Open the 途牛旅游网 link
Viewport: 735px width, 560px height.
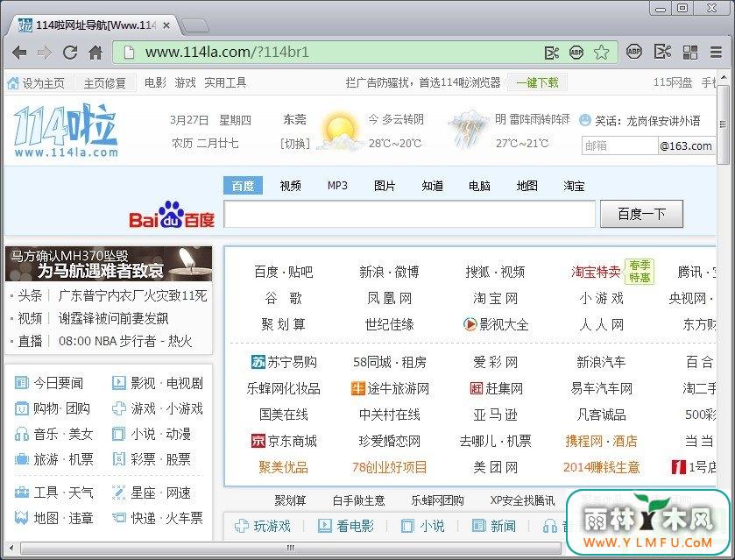(390, 388)
